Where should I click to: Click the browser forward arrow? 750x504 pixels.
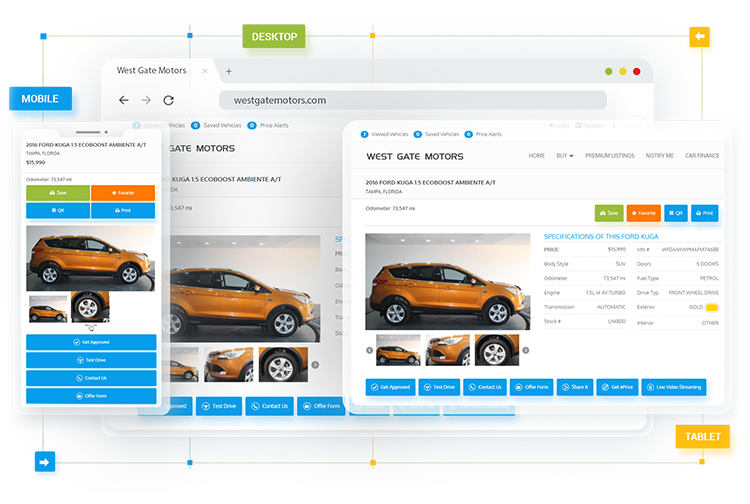point(146,100)
